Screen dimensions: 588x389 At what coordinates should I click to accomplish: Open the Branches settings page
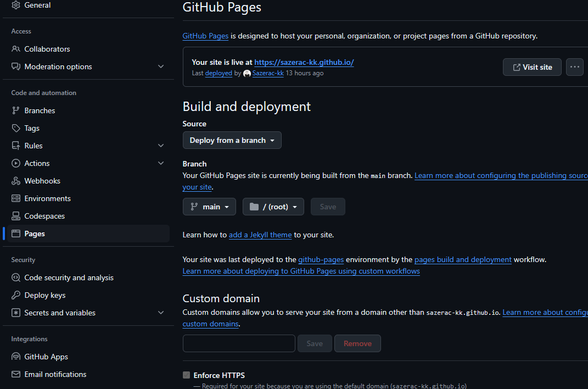[x=88, y=110]
